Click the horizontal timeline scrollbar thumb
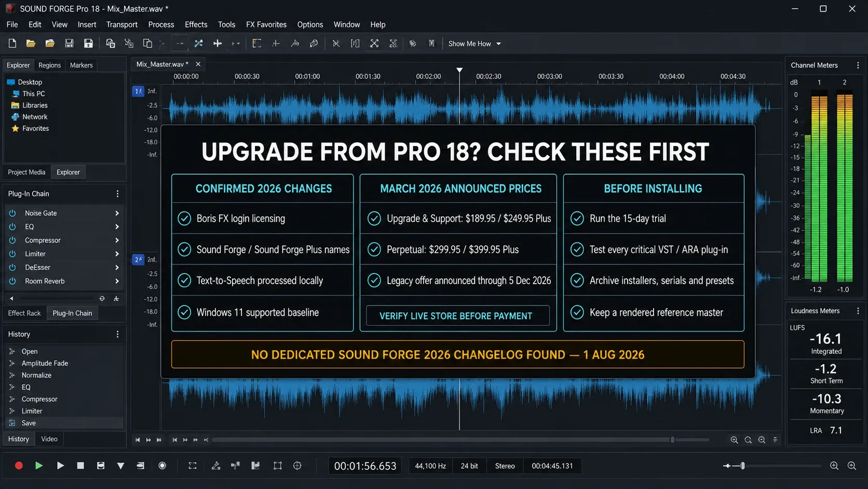 pos(672,440)
